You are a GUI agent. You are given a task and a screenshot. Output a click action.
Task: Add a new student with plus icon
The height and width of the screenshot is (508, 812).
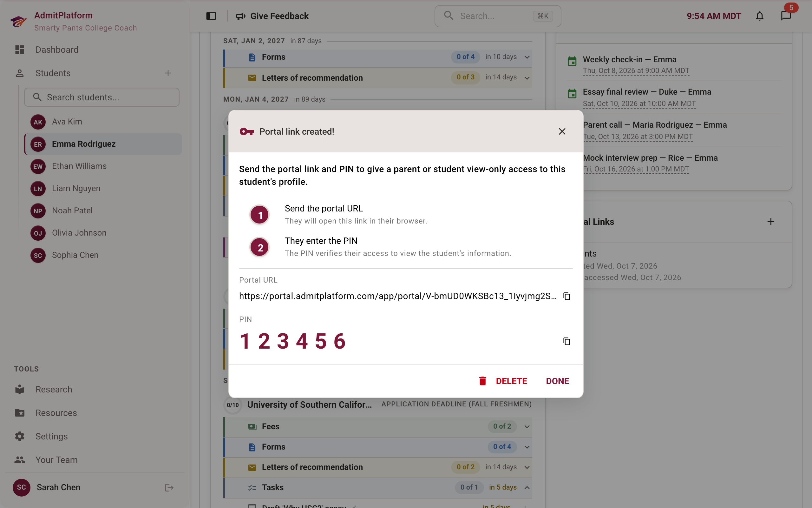pos(168,73)
